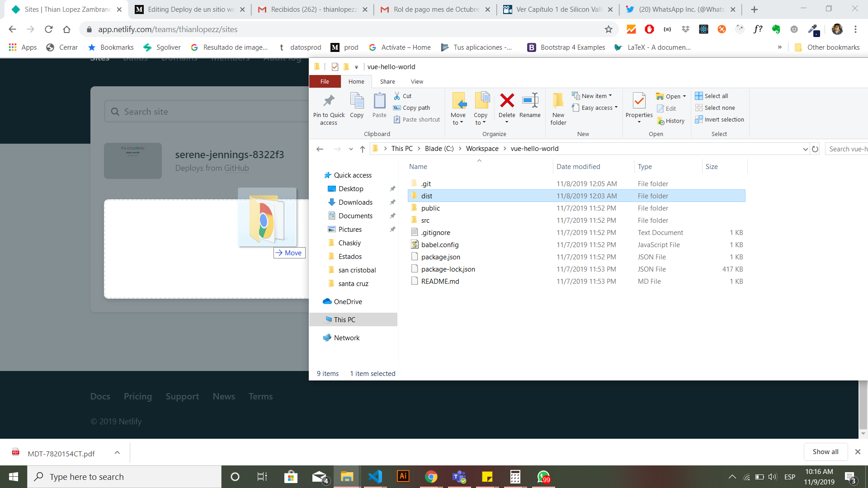Click the Copy path ribbon button
Image resolution: width=868 pixels, height=488 pixels.
click(x=412, y=108)
